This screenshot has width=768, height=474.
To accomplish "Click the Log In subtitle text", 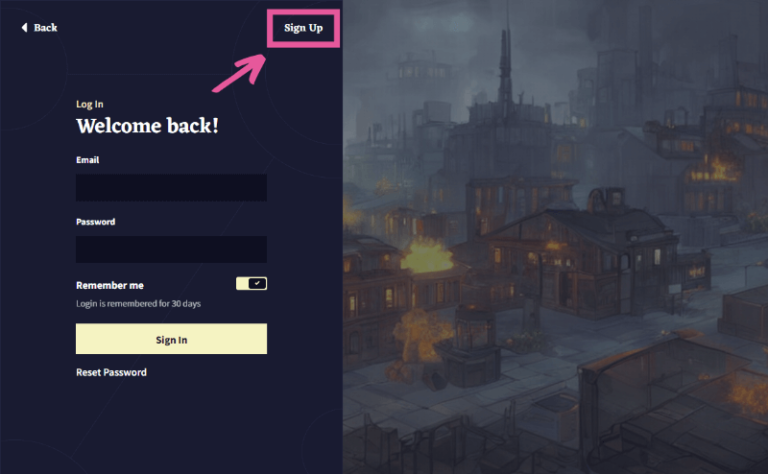I will pos(90,104).
